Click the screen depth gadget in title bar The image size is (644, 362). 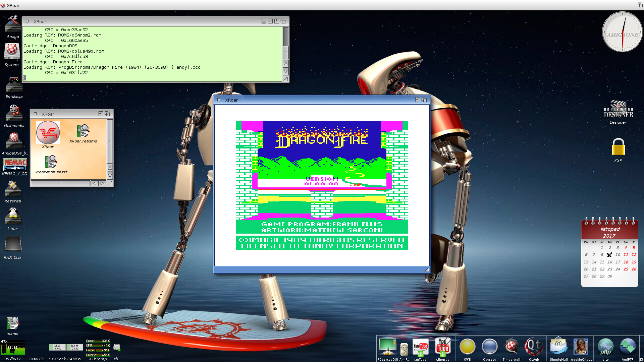pos(640,5)
